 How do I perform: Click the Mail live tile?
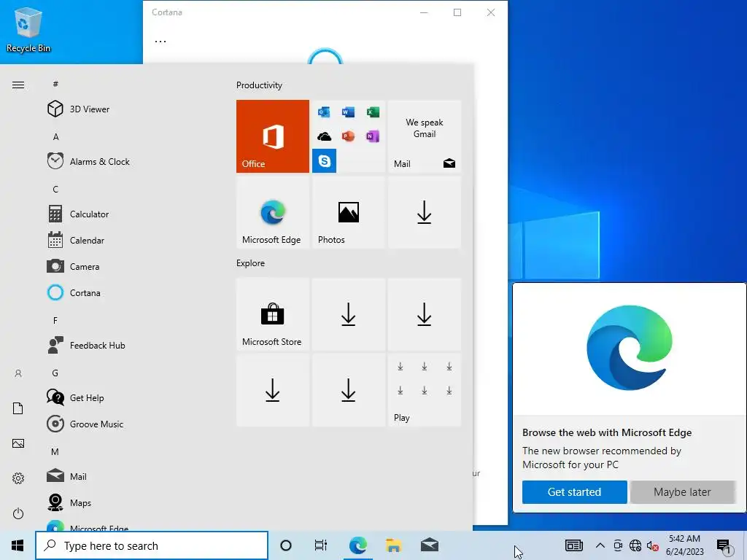pos(425,136)
